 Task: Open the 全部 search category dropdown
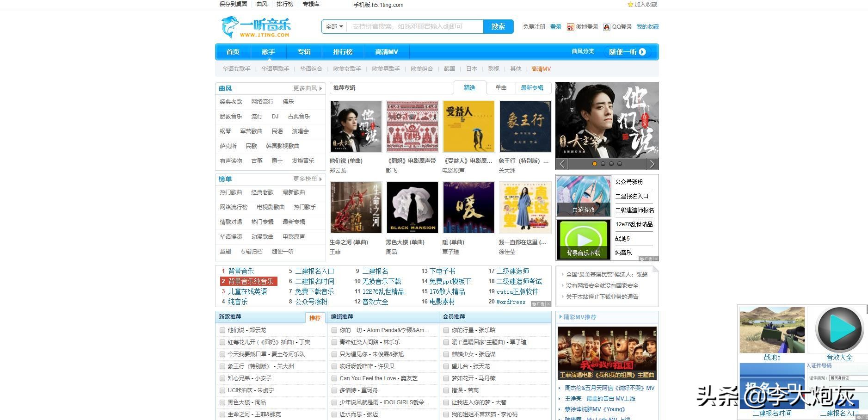coord(333,26)
